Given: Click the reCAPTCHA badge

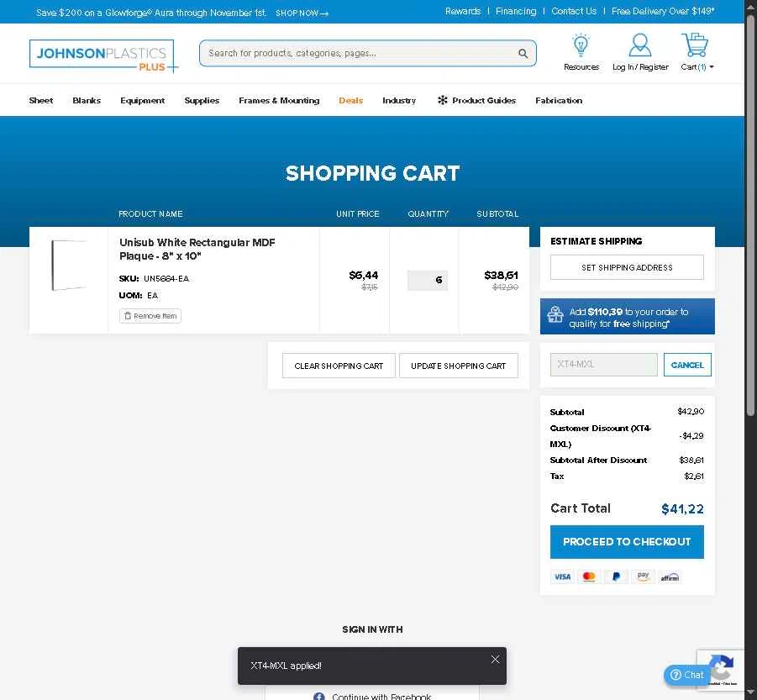Looking at the screenshot, I should pos(720,670).
